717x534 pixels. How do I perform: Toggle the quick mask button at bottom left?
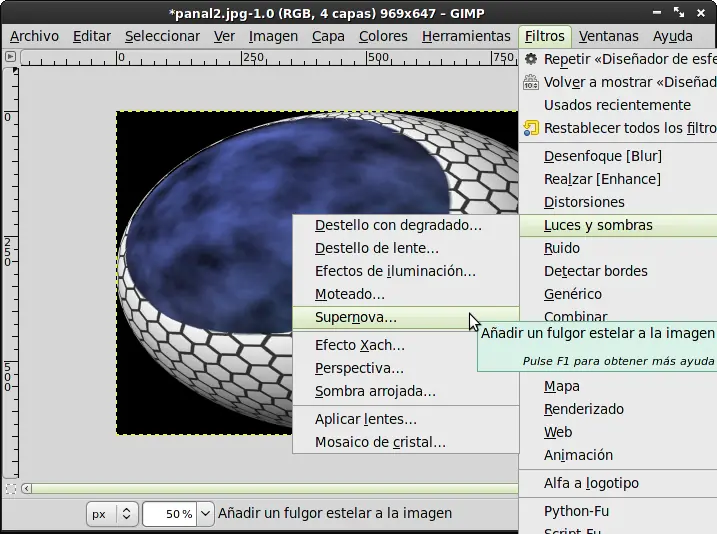pos(11,489)
